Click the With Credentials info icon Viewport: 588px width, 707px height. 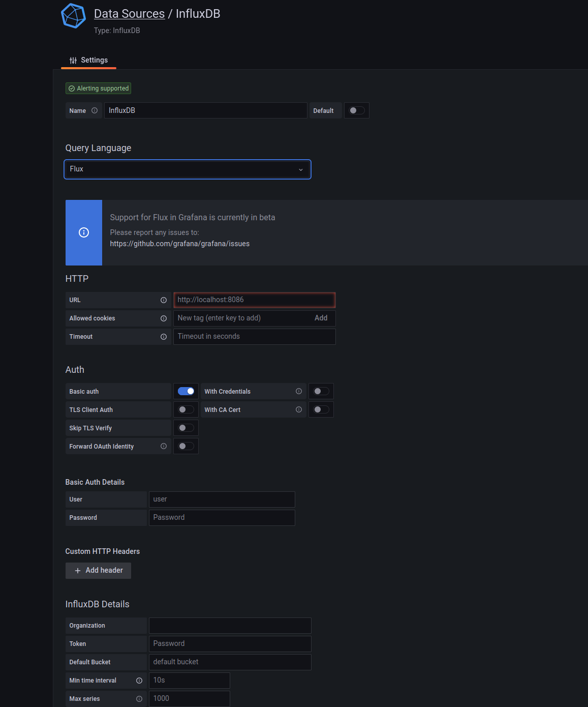pos(299,391)
